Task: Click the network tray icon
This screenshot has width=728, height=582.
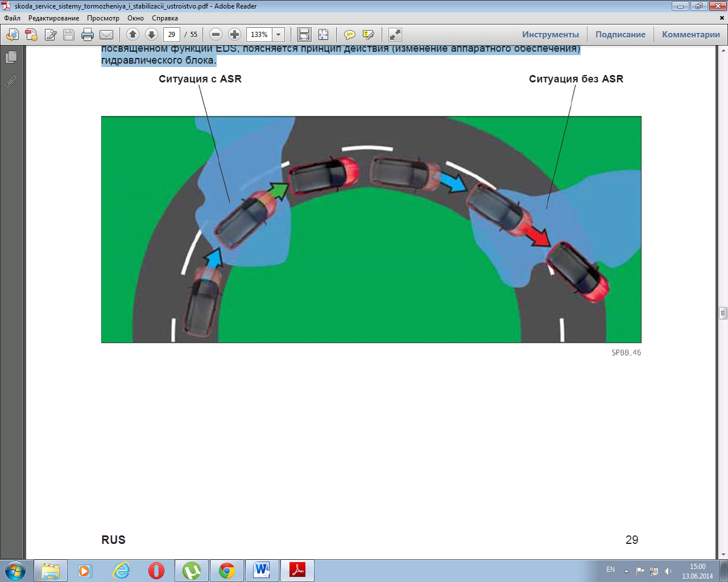Action: point(654,571)
